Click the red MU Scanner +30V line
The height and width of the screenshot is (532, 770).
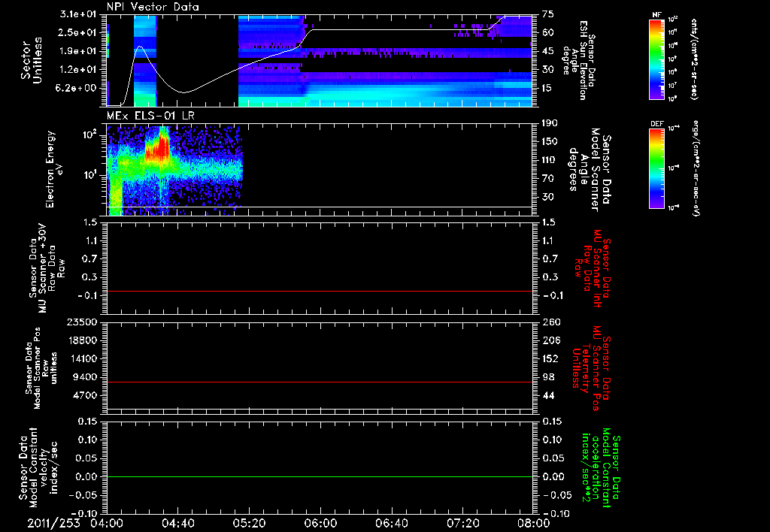point(320,291)
